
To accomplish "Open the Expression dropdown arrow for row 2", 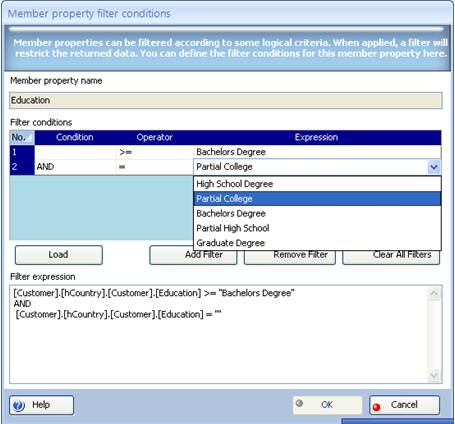I will (434, 167).
